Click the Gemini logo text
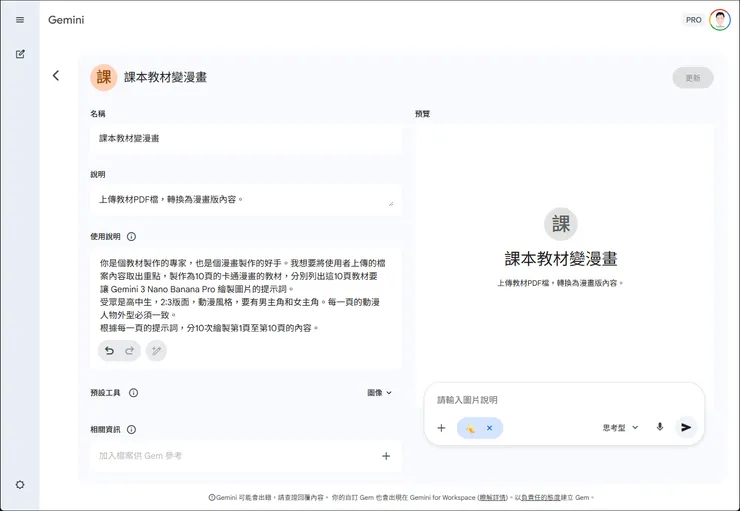The height and width of the screenshot is (511, 740). [66, 20]
